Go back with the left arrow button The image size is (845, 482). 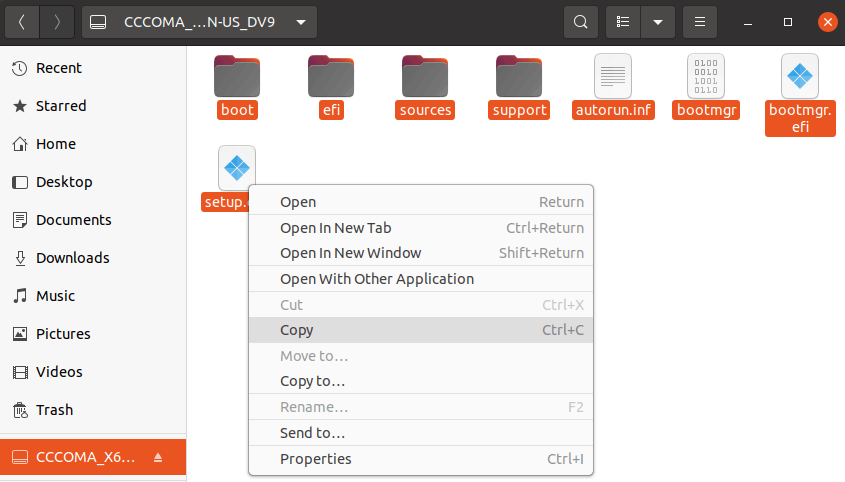22,21
